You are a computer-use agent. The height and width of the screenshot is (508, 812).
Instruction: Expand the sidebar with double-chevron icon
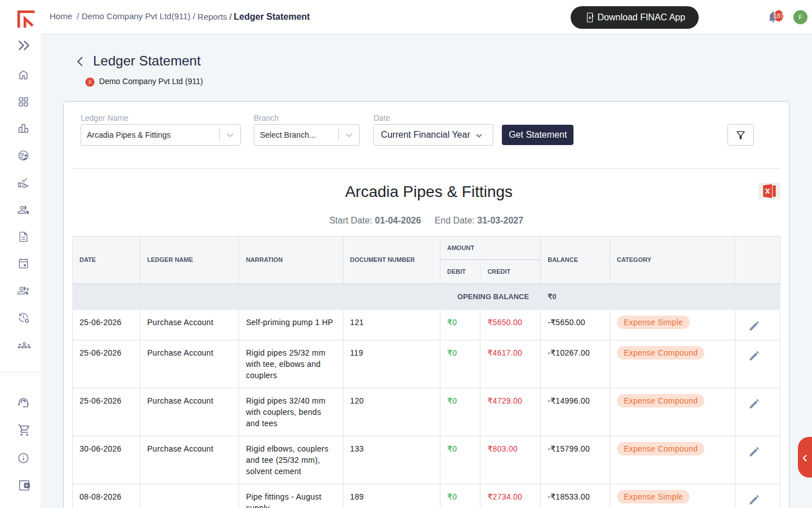tap(24, 46)
